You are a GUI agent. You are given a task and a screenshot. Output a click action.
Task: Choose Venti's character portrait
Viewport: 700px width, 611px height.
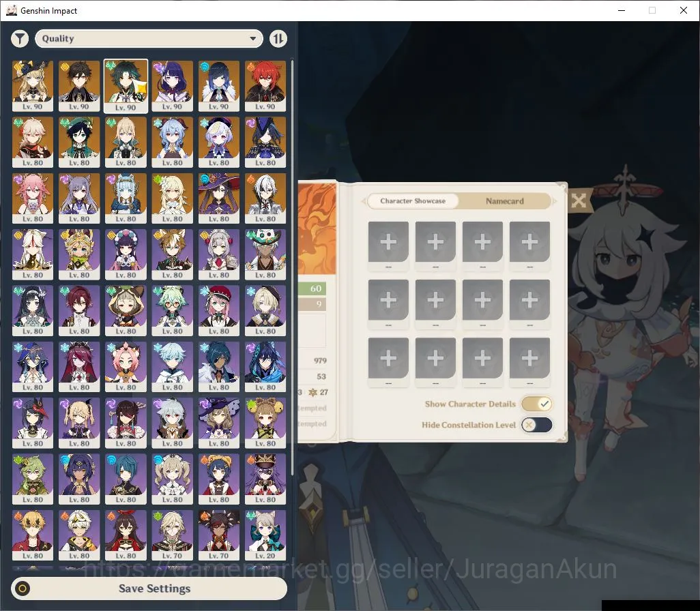[79, 142]
